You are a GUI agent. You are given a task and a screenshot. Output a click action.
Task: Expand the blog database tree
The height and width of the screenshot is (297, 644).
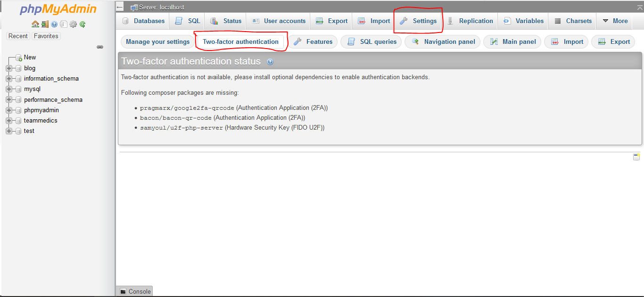pos(9,68)
